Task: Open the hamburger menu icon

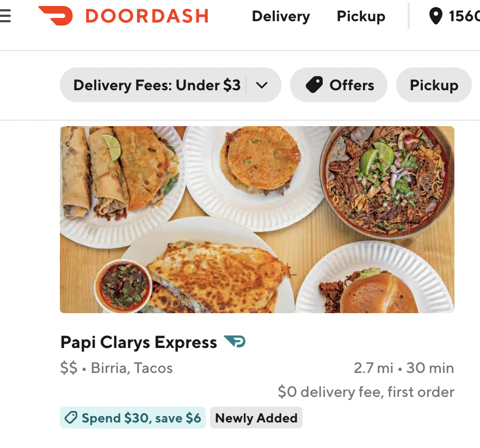Action: click(x=5, y=16)
